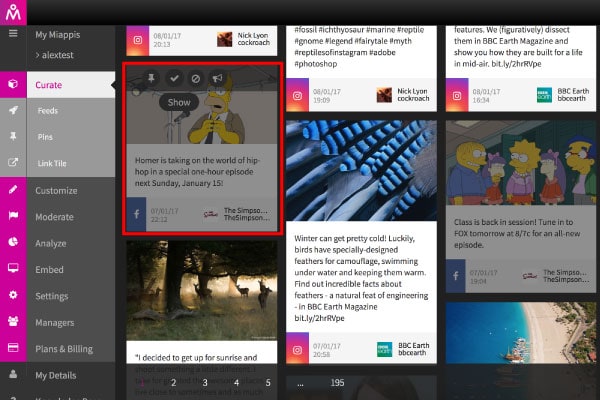Click the Pins pushpin sidebar icon
This screenshot has width=600, height=400.
coord(13,136)
